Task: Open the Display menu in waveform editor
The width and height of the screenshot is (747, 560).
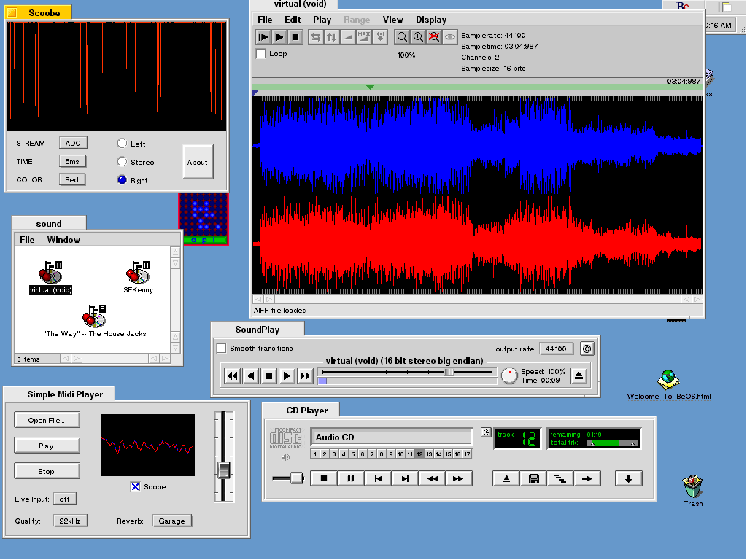Action: coord(431,20)
